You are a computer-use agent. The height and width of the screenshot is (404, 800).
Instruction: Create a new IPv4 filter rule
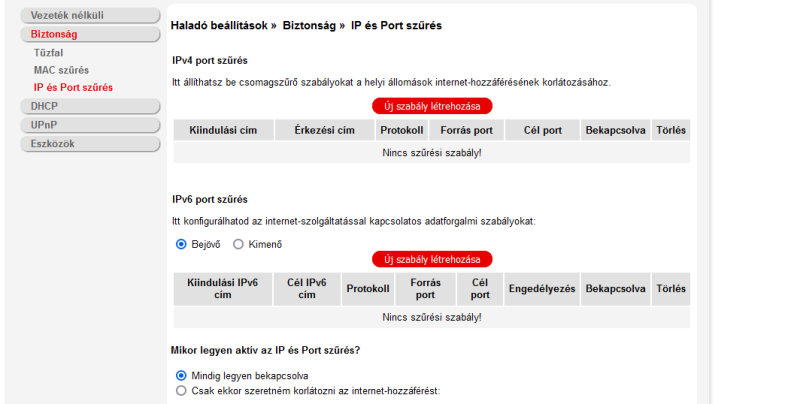click(x=432, y=106)
